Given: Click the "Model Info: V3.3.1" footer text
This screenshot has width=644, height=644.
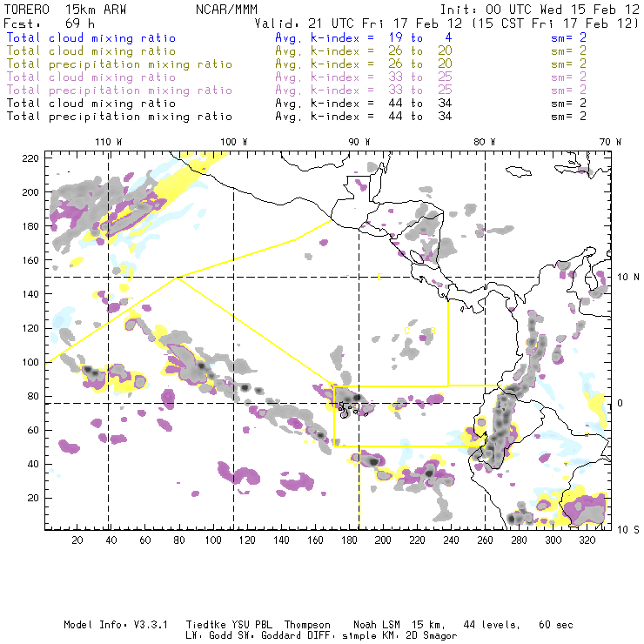Looking at the screenshot, I should (116, 625).
